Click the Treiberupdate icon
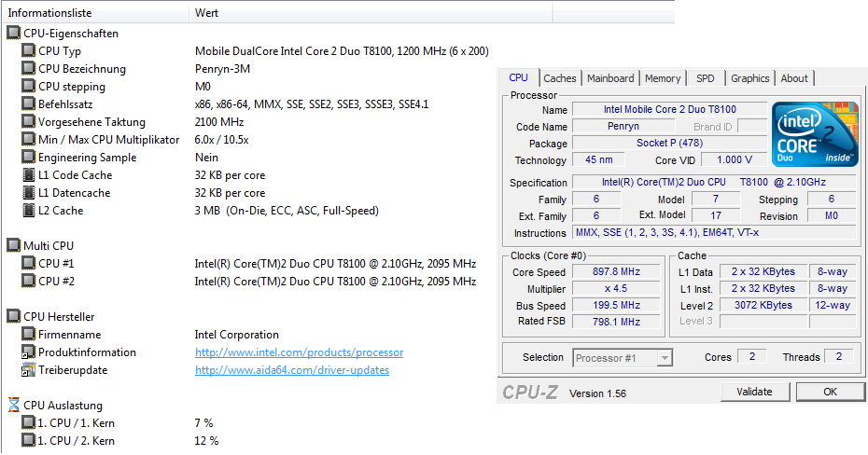The width and height of the screenshot is (868, 455). (x=28, y=370)
